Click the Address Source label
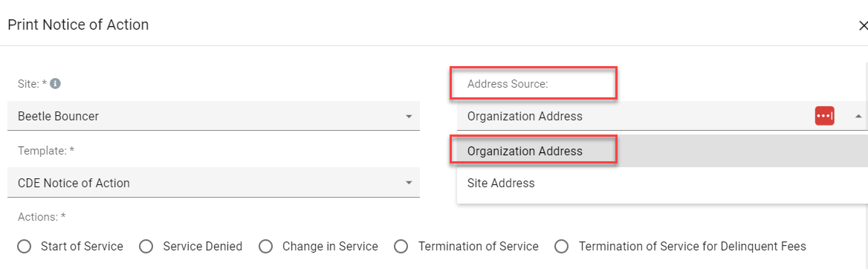 [507, 84]
